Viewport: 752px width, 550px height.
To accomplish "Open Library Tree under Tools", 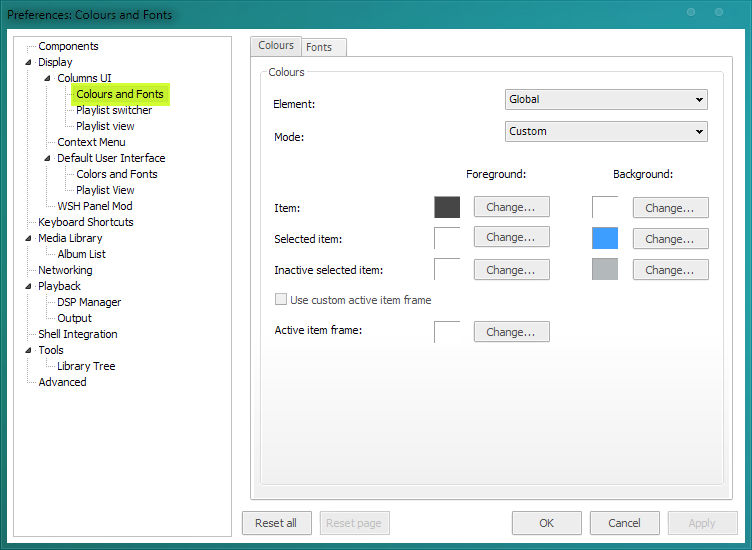I will 86,366.
